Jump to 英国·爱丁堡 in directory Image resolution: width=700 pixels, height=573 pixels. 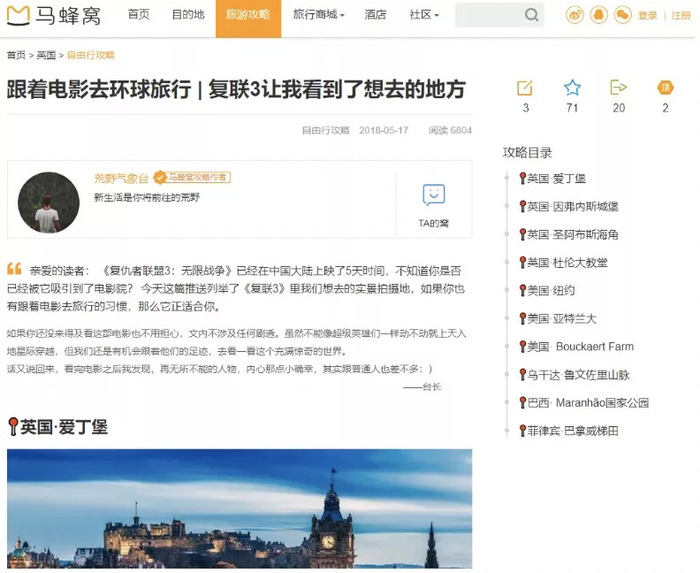(553, 179)
